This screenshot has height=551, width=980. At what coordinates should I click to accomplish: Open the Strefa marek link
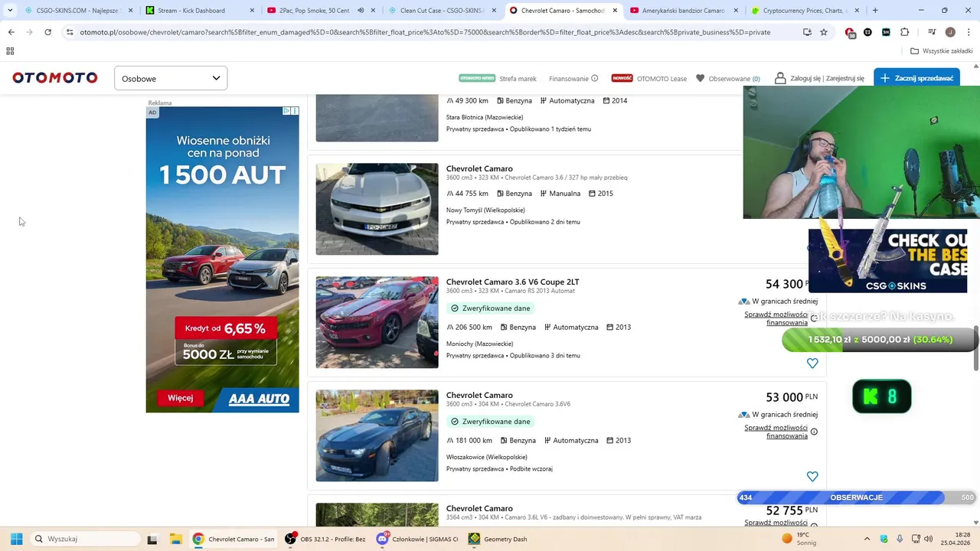click(x=518, y=78)
